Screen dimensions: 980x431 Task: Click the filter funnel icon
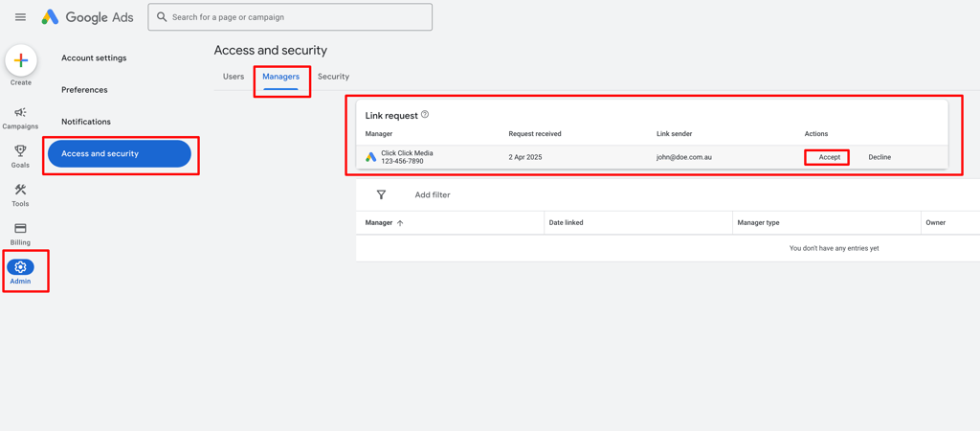[381, 195]
